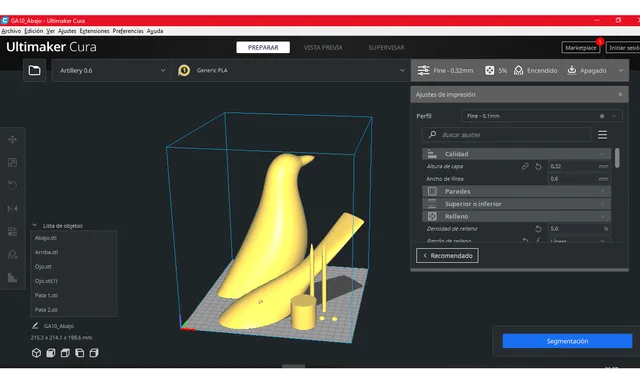Select the Move tool in left toolbar
640x370 pixels.
click(x=12, y=140)
